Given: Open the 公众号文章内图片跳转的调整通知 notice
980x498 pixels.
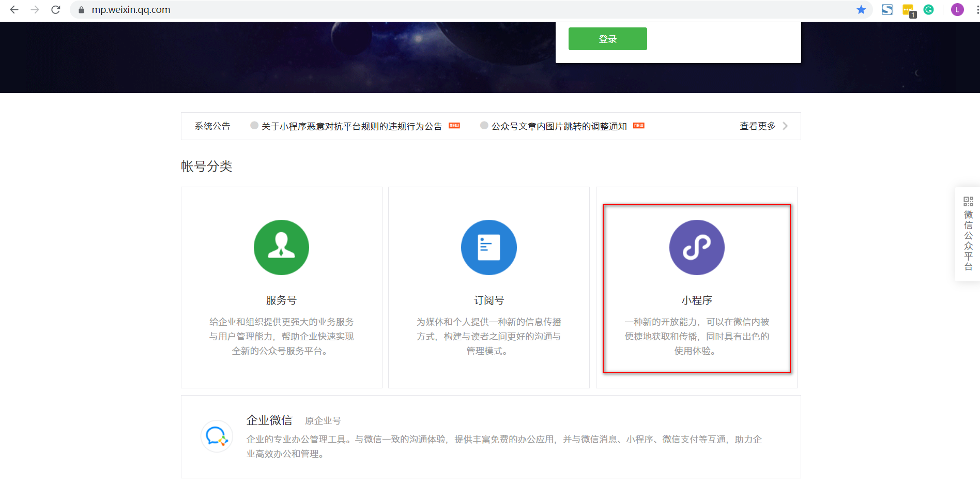Looking at the screenshot, I should click(559, 126).
